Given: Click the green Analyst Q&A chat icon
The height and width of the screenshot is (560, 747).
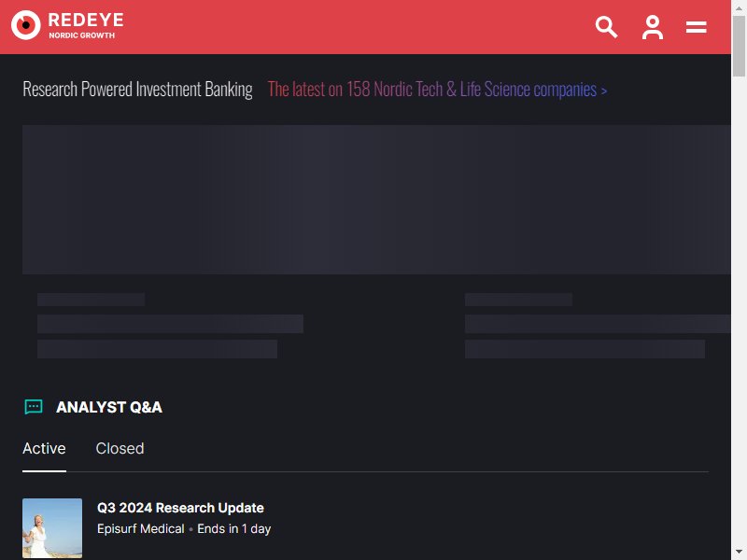Looking at the screenshot, I should click(34, 407).
